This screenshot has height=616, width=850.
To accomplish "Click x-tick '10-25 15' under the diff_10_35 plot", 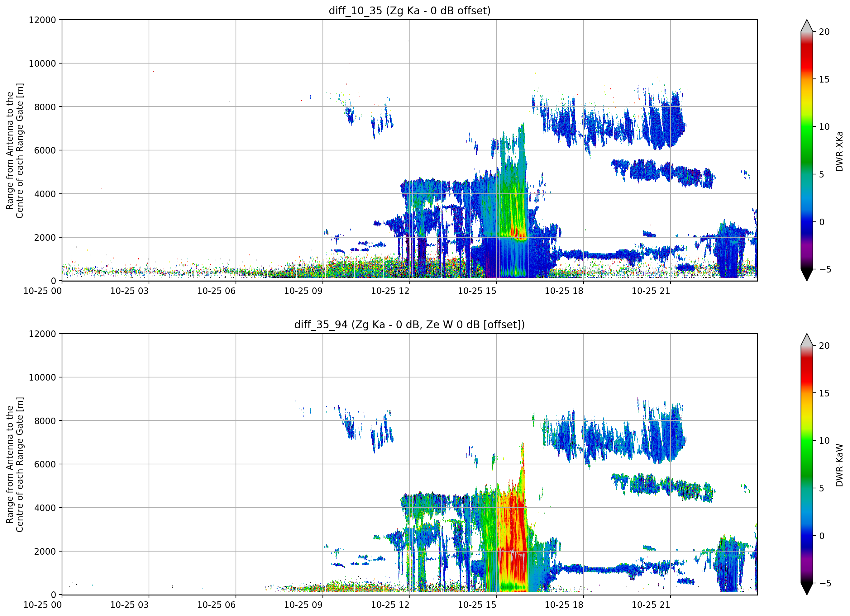I will click(477, 291).
